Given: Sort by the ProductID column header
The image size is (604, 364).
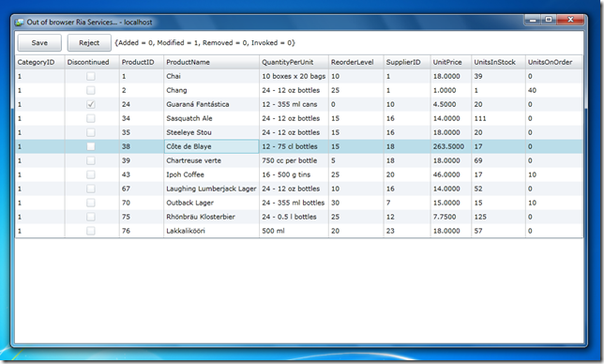Looking at the screenshot, I should coord(142,62).
